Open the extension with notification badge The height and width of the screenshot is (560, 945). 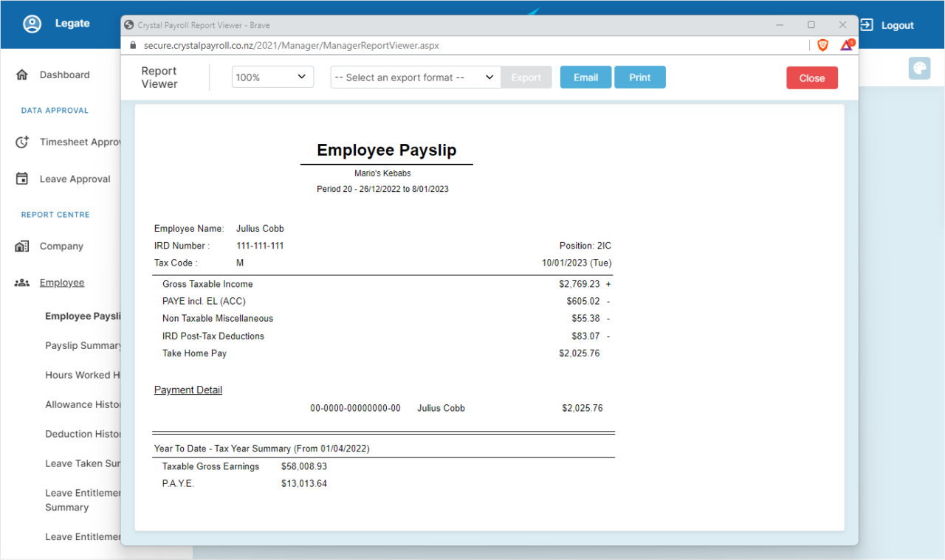pyautogui.click(x=846, y=45)
